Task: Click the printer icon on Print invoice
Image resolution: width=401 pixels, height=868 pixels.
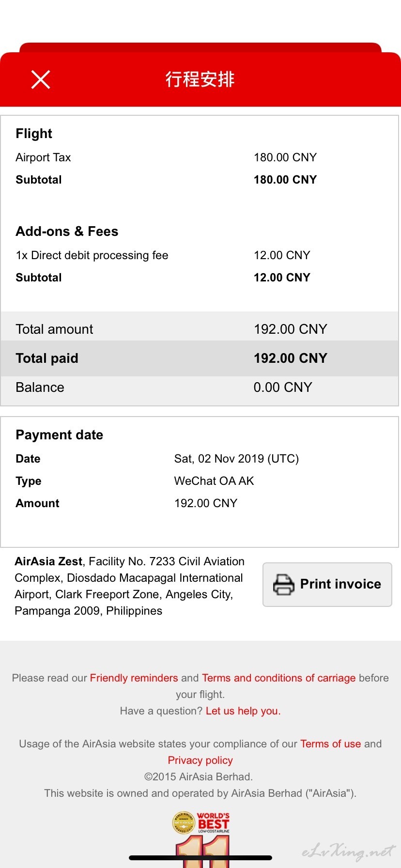Action: click(x=284, y=584)
